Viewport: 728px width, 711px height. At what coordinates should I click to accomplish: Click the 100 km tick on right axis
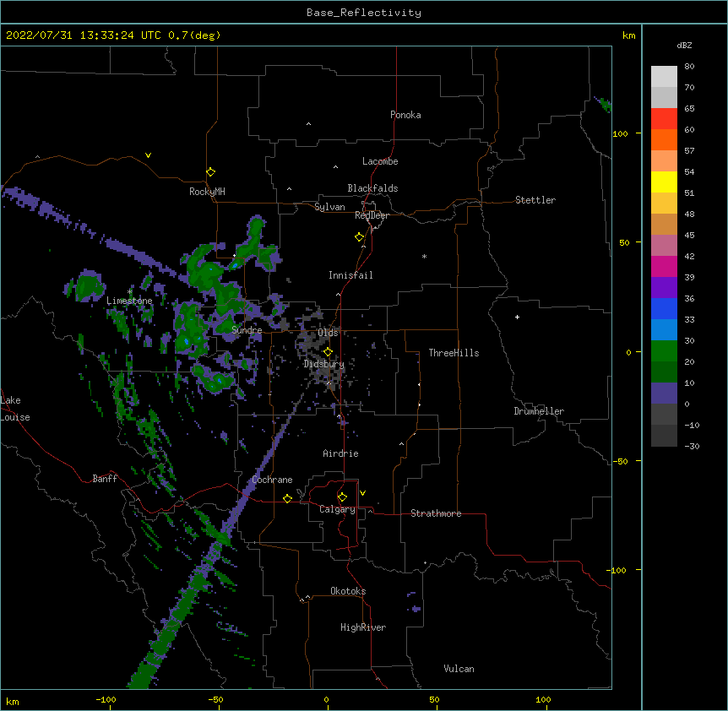tap(620, 133)
